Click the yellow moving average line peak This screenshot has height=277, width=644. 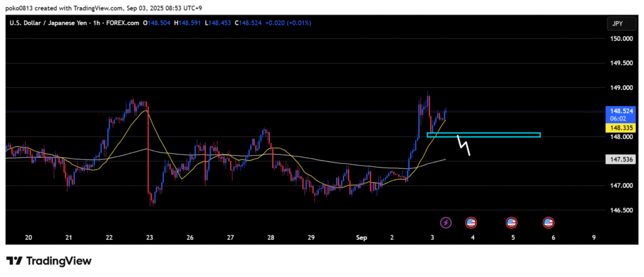[146, 111]
